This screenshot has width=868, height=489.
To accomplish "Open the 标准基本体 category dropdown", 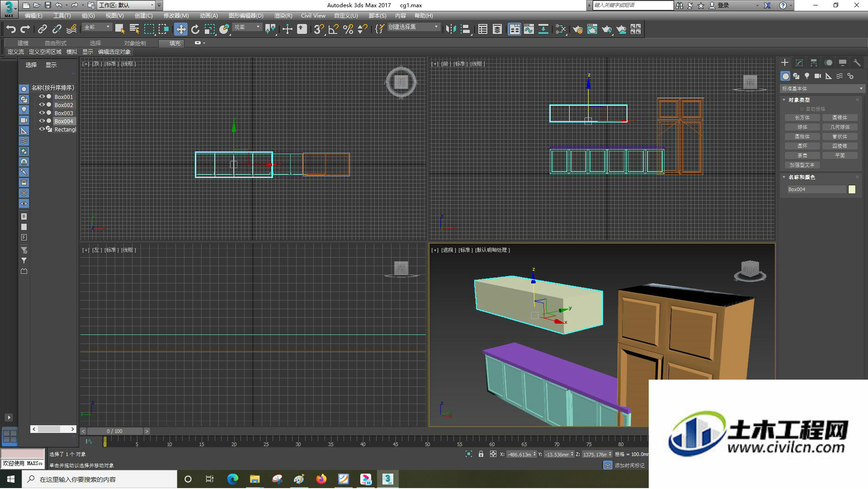I will pos(822,89).
